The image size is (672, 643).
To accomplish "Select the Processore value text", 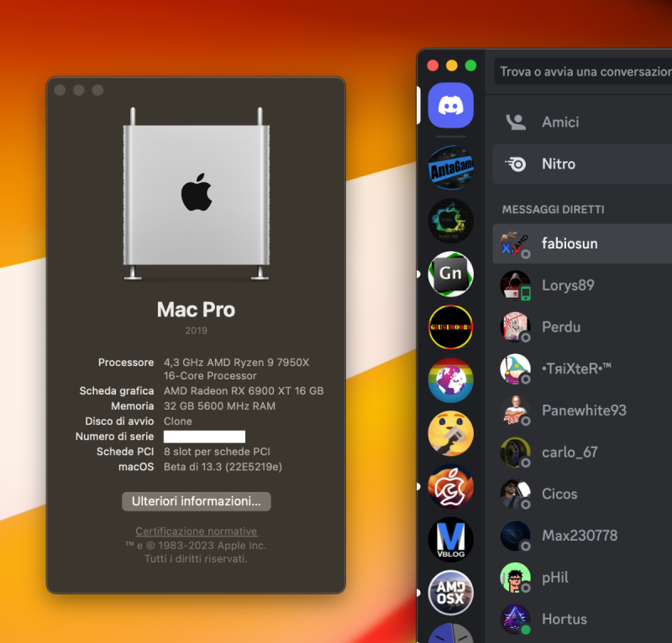I will pos(236,369).
